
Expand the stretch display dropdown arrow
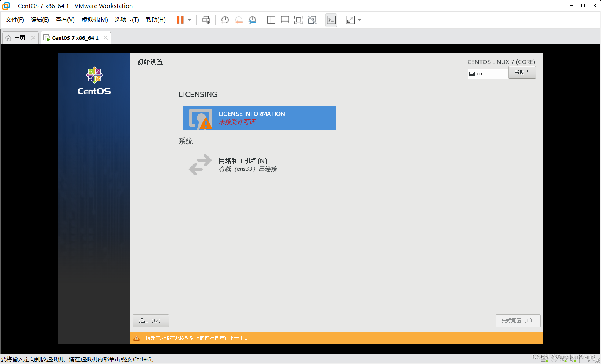[359, 20]
